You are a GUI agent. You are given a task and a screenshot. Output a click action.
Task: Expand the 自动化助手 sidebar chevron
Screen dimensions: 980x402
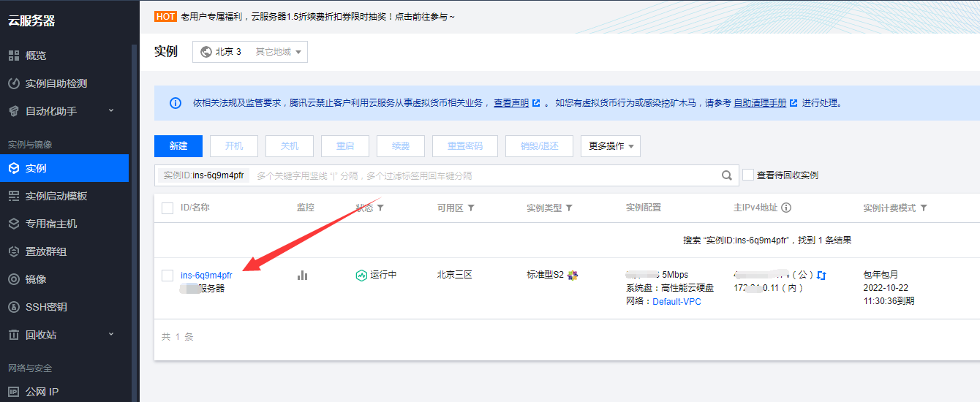pos(111,111)
